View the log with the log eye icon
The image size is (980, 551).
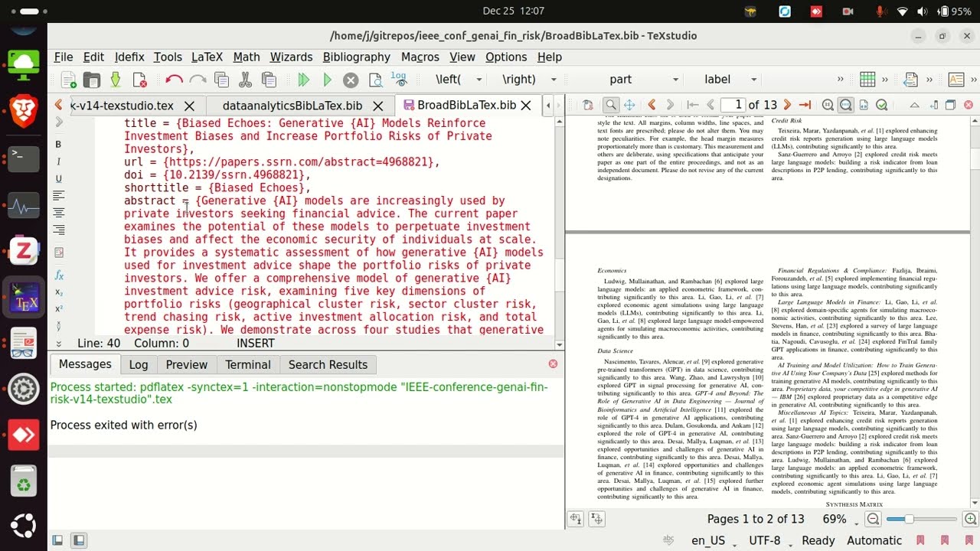pyautogui.click(x=398, y=79)
